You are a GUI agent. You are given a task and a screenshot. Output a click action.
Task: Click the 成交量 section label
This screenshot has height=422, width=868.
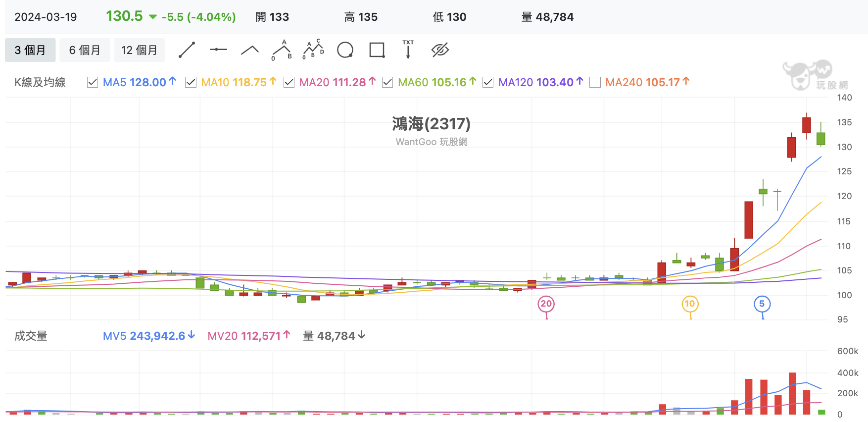[x=31, y=336]
